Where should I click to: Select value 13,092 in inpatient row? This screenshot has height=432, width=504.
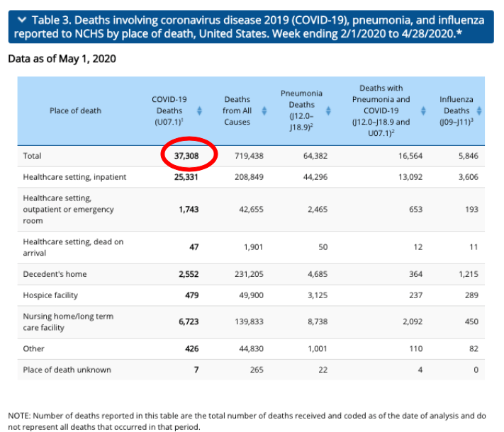point(410,177)
